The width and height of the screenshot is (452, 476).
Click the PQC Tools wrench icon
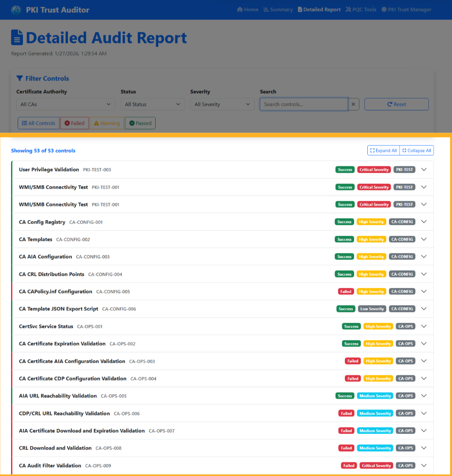tap(348, 9)
